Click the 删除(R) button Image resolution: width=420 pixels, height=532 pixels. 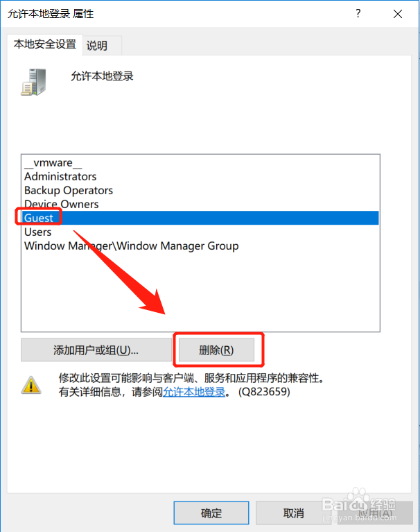click(x=216, y=350)
